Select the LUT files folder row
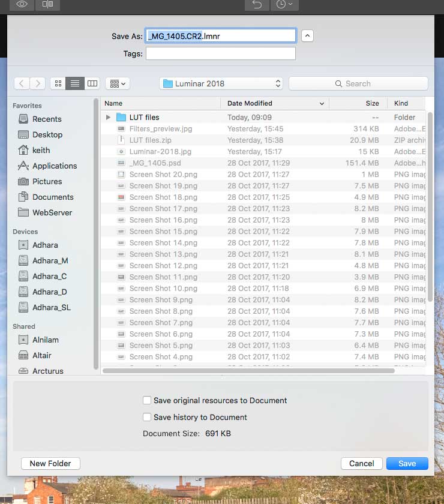The image size is (444, 504). (x=263, y=118)
